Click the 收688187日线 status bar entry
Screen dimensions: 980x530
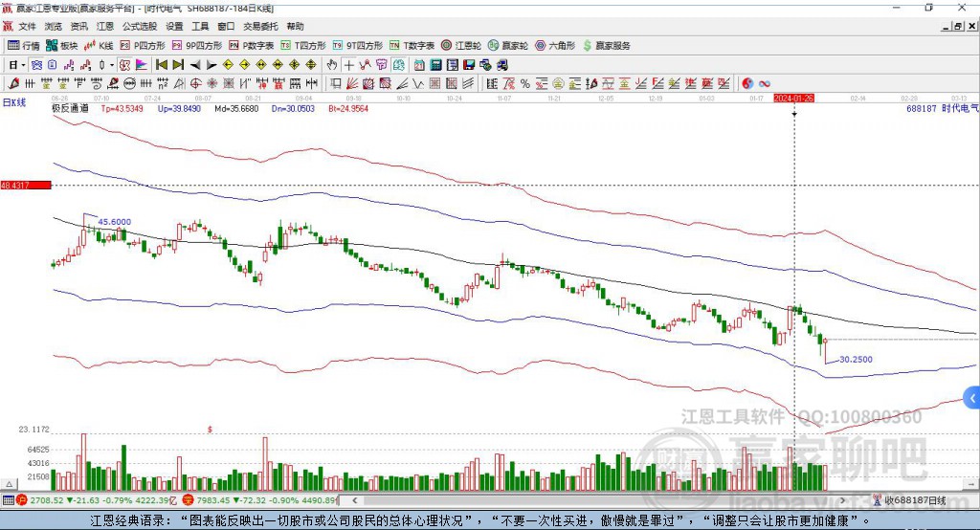pyautogui.click(x=910, y=500)
